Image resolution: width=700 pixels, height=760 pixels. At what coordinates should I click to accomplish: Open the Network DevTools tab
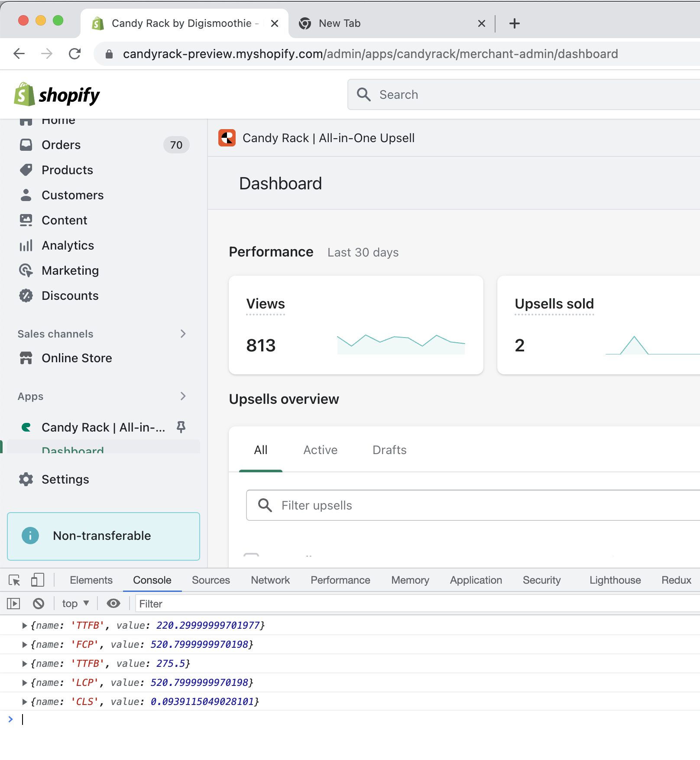pos(270,580)
